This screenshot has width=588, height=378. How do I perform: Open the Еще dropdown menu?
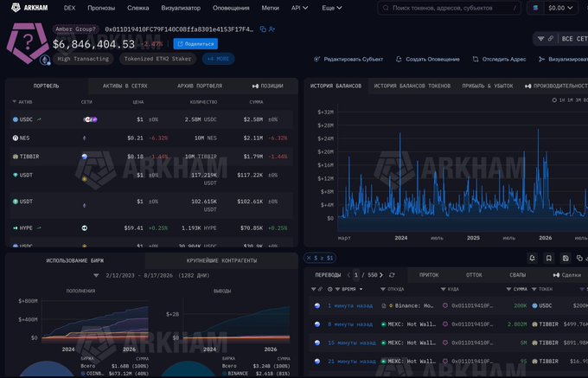pyautogui.click(x=332, y=8)
